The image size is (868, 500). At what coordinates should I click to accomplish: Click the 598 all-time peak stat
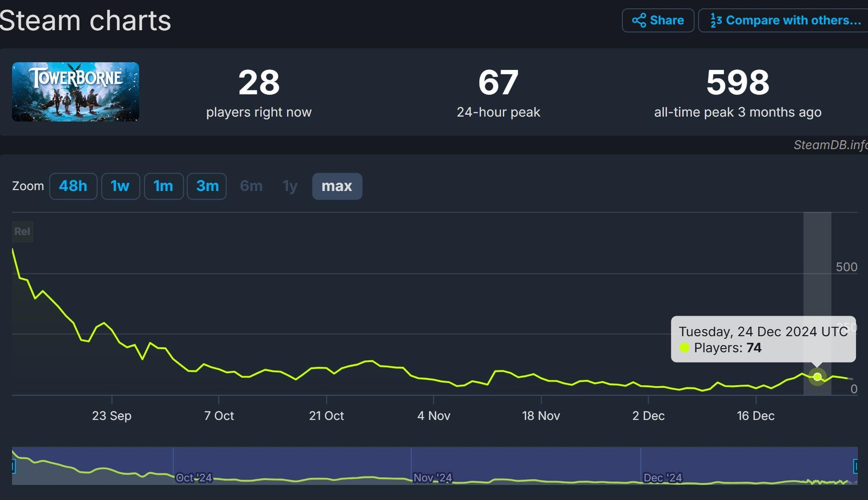737,83
